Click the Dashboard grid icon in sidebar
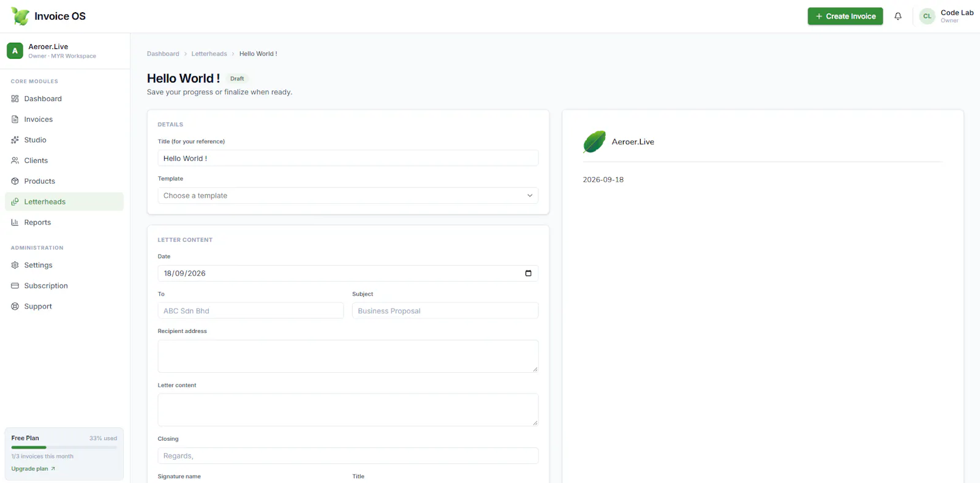This screenshot has width=980, height=483. tap(15, 99)
